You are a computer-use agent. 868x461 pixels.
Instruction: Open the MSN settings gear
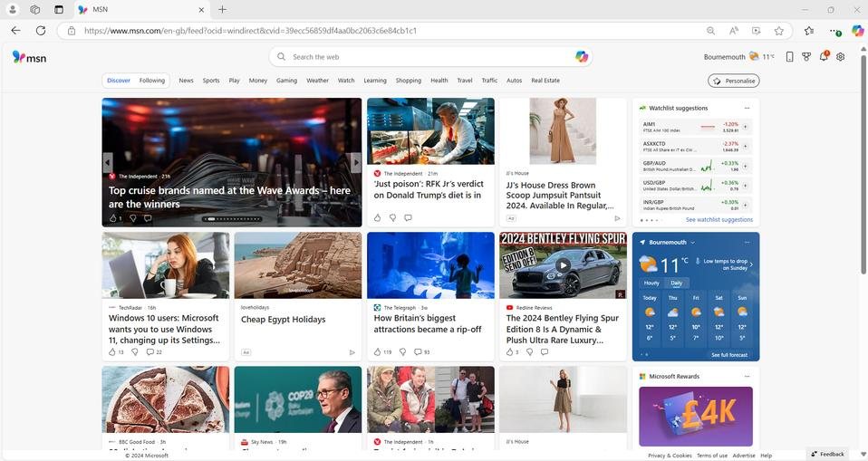[840, 56]
